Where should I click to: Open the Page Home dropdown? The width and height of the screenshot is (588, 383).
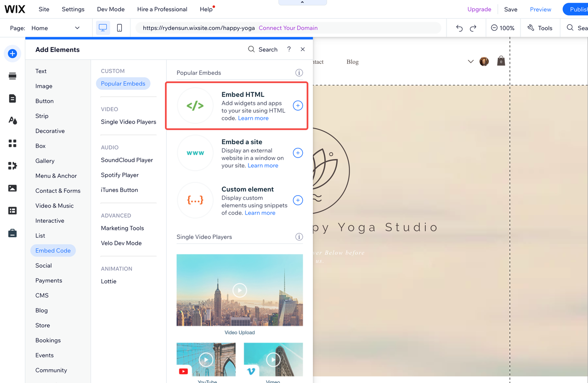(55, 28)
